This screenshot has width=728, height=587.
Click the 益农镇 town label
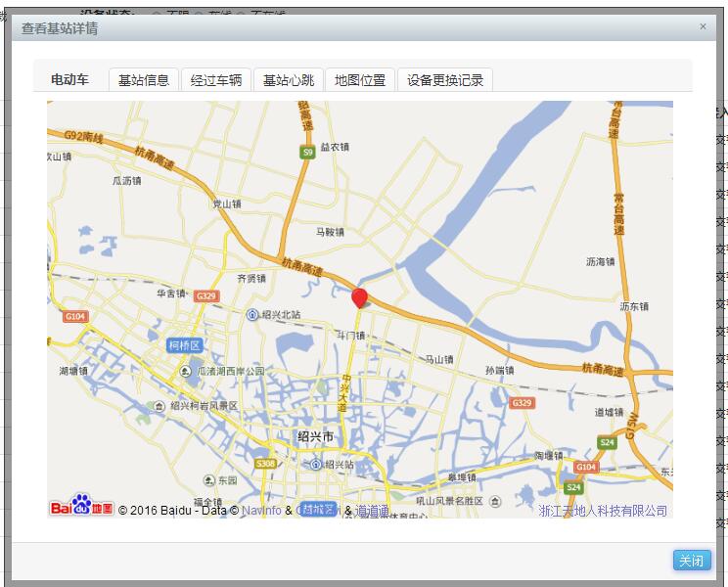tap(335, 147)
